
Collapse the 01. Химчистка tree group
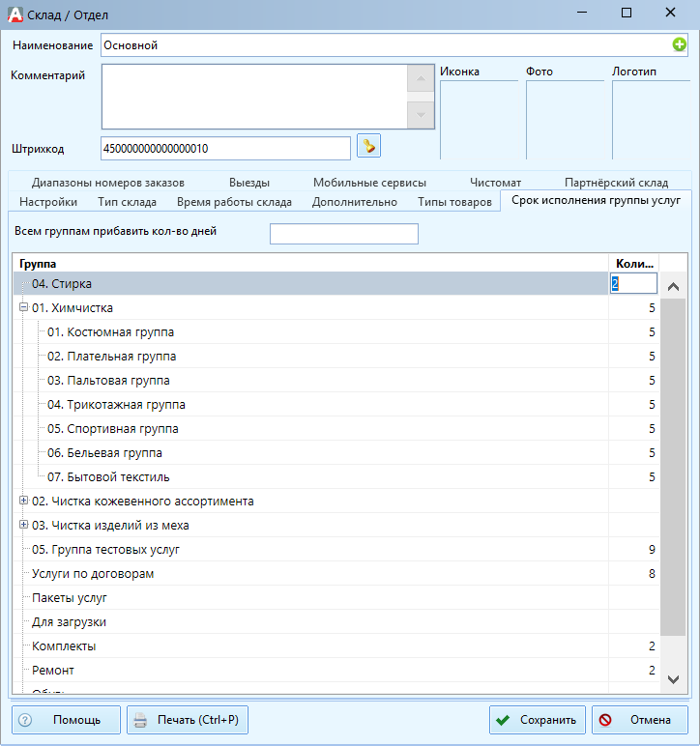[x=23, y=307]
